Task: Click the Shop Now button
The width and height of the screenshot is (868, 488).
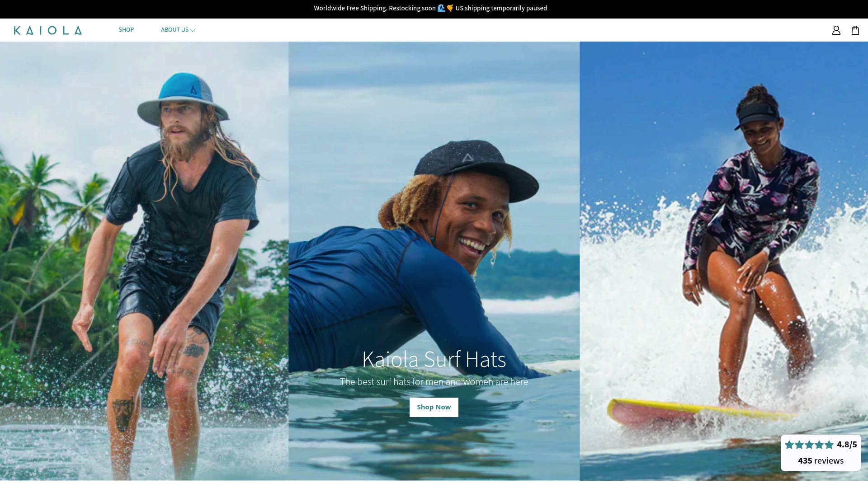Action: pyautogui.click(x=434, y=407)
